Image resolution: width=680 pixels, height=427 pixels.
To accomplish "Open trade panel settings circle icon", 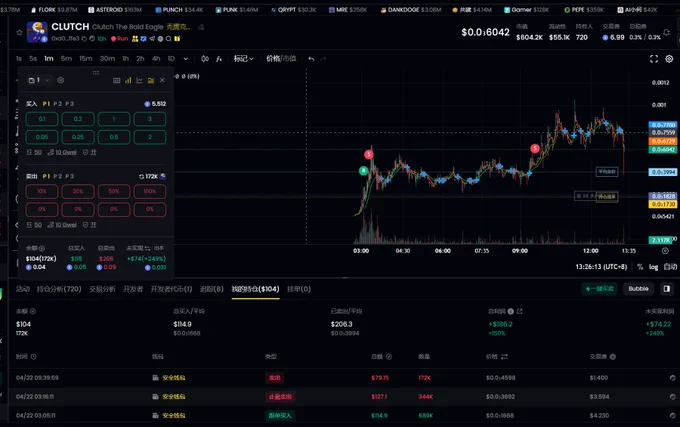I will coord(61,80).
